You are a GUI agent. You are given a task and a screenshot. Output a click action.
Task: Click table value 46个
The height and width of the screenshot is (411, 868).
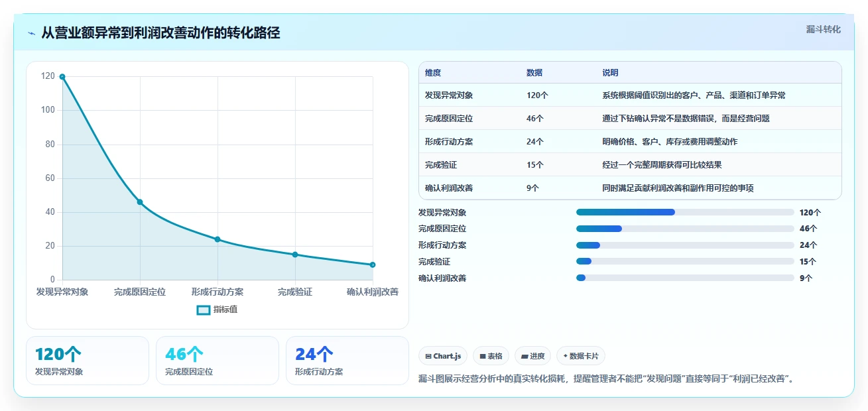pos(535,119)
